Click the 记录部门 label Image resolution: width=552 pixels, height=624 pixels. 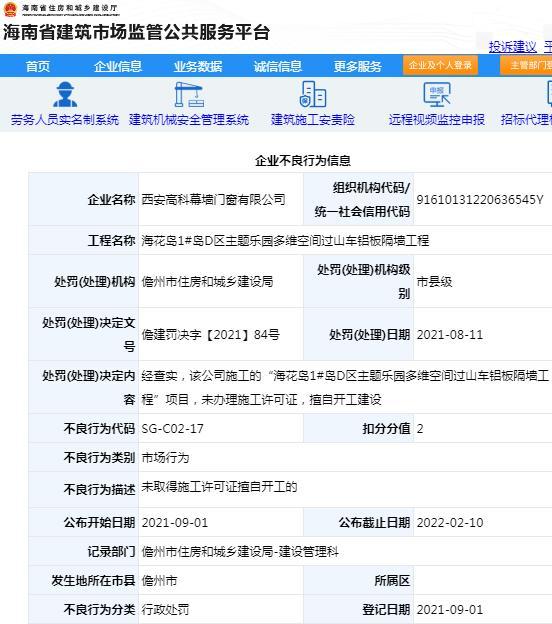point(111,552)
